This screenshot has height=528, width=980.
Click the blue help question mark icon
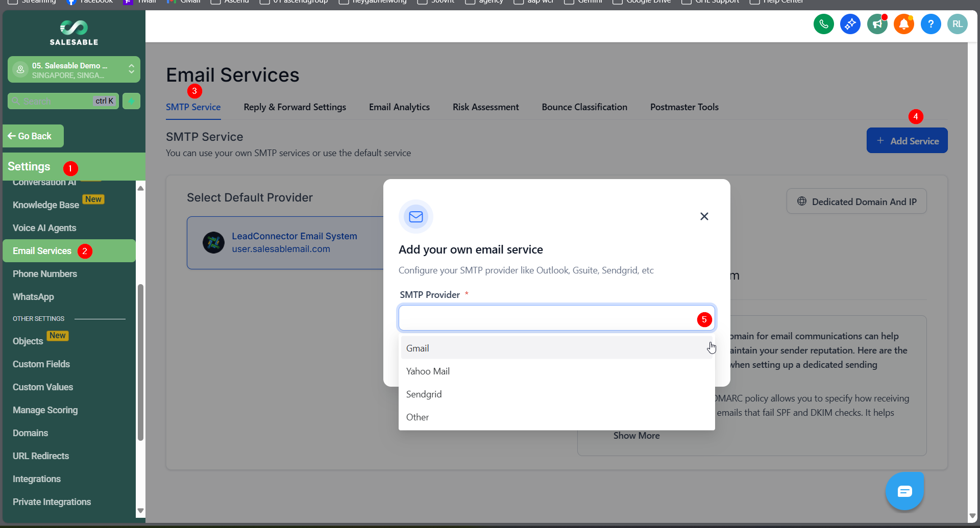pos(930,24)
